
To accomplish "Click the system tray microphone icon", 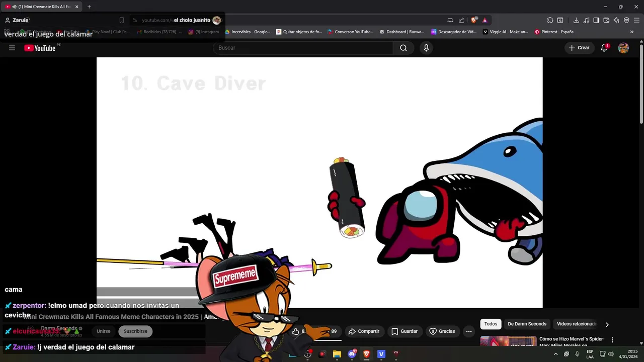I will click(x=577, y=354).
